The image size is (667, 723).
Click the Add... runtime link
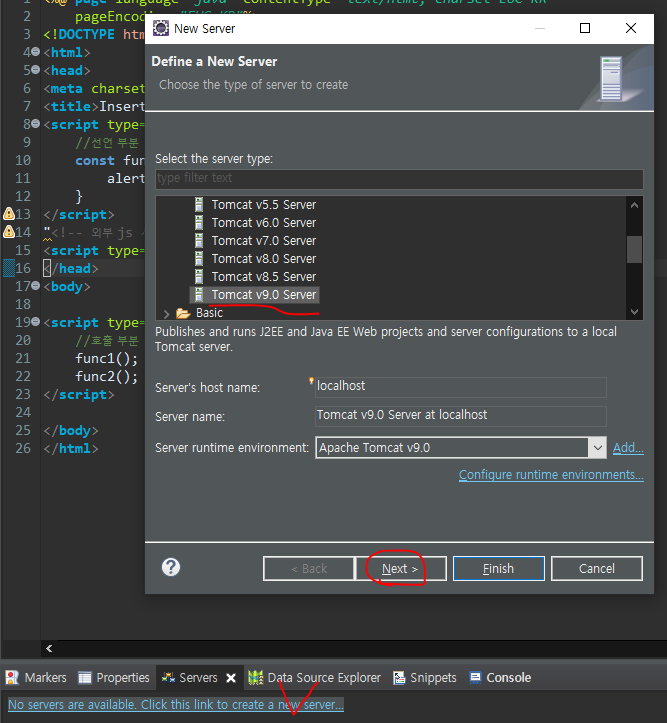[x=628, y=448]
